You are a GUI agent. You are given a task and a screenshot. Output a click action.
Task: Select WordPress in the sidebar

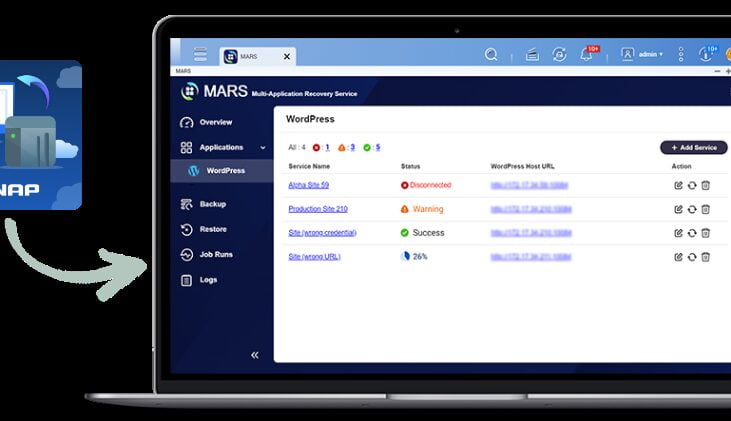(222, 171)
